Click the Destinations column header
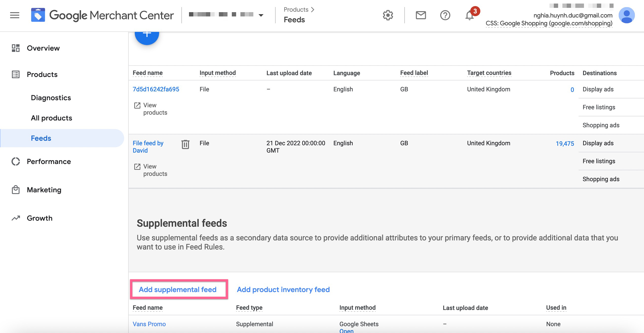Screen dimensions: 644x333 pos(600,73)
